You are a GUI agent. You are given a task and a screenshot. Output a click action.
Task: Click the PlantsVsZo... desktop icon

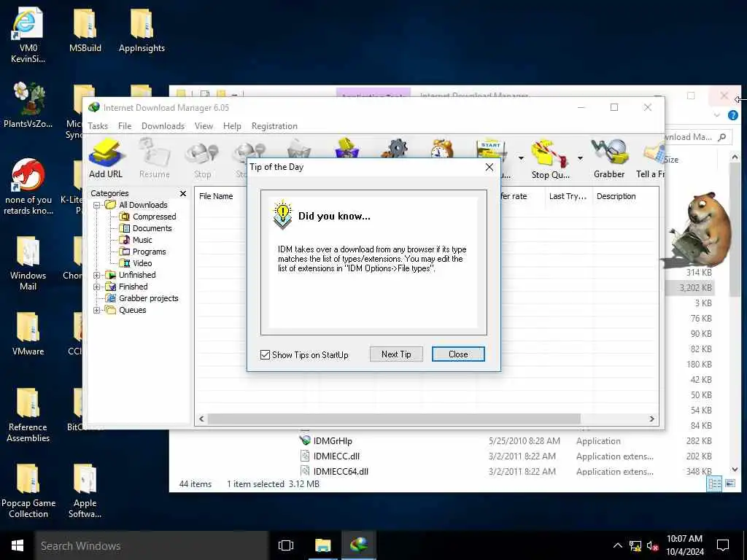pyautogui.click(x=28, y=106)
